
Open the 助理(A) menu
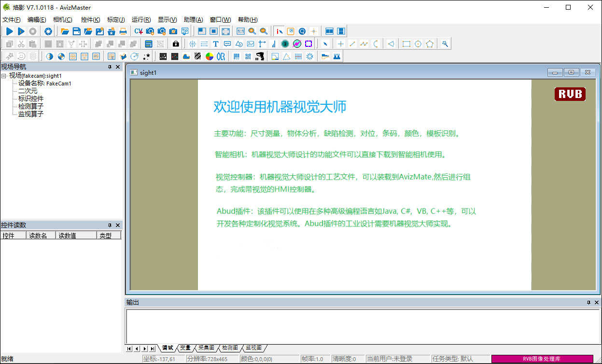click(194, 20)
